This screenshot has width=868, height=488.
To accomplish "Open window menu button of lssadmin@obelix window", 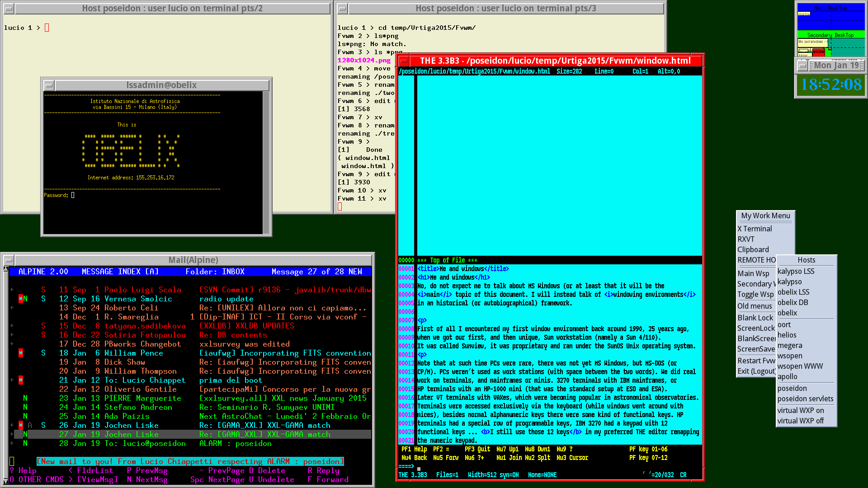I will [x=49, y=85].
